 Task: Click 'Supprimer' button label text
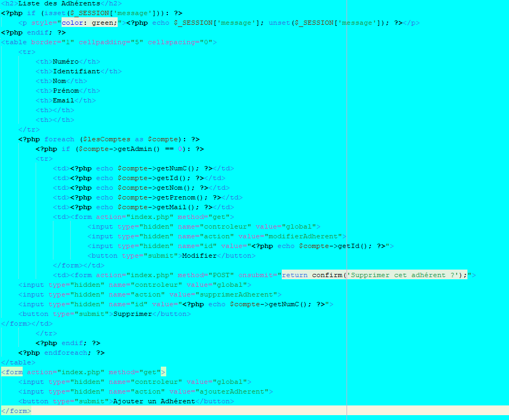pyautogui.click(x=132, y=314)
